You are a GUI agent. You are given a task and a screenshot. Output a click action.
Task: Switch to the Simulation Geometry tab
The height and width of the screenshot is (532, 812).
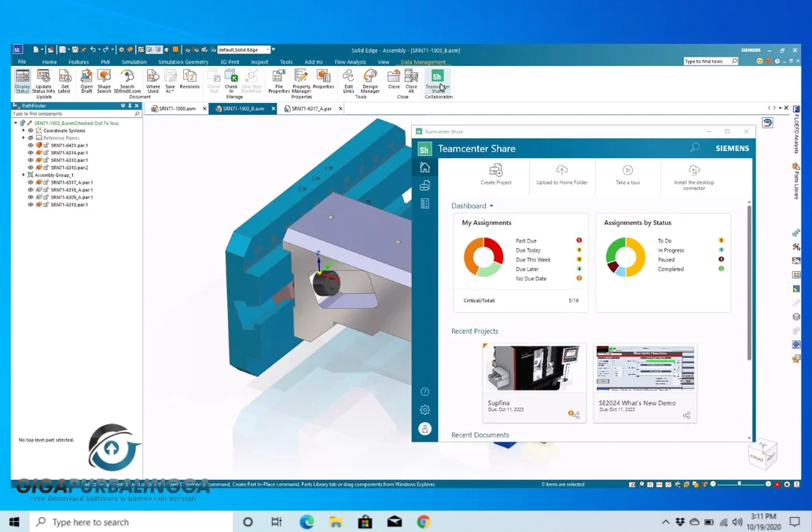tap(183, 61)
